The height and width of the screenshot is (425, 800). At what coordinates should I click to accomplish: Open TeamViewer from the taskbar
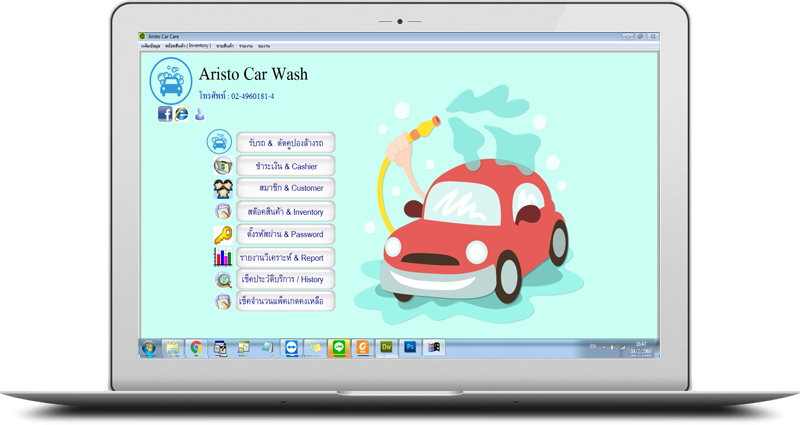point(291,347)
